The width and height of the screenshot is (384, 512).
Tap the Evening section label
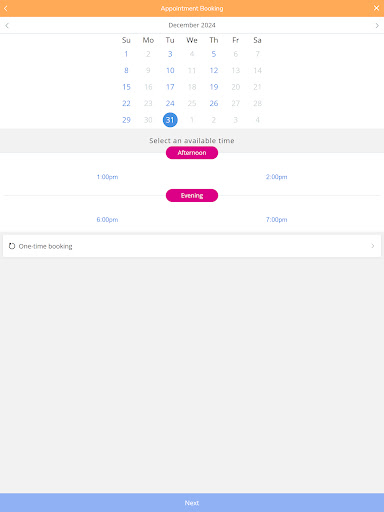[192, 195]
